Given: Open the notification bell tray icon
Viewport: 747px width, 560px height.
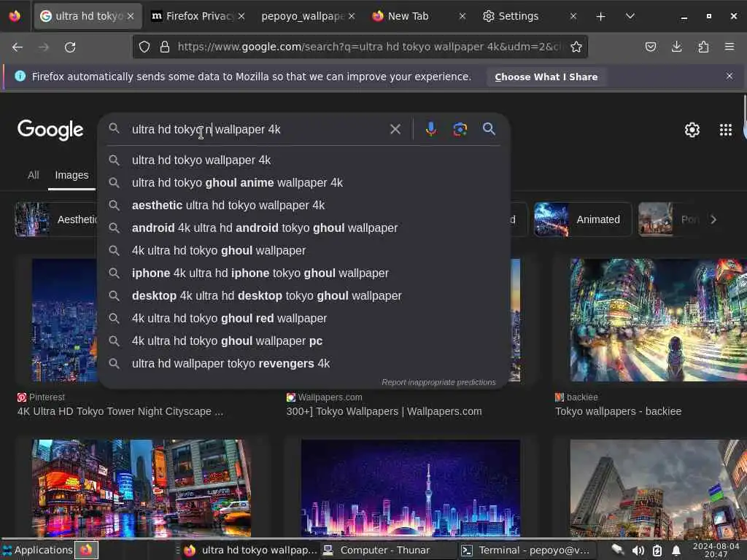Looking at the screenshot, I should click(x=676, y=551).
